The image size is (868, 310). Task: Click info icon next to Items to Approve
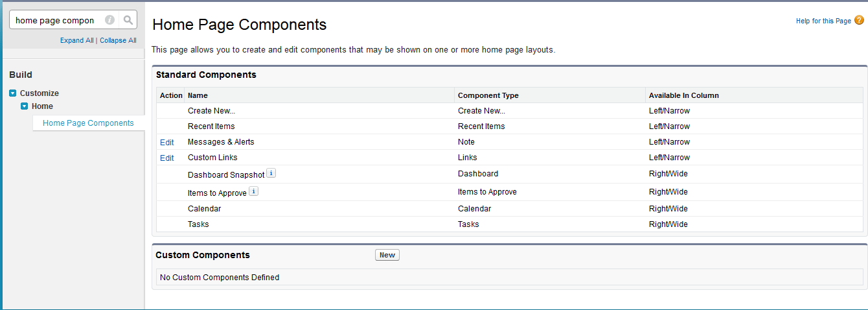coord(253,191)
